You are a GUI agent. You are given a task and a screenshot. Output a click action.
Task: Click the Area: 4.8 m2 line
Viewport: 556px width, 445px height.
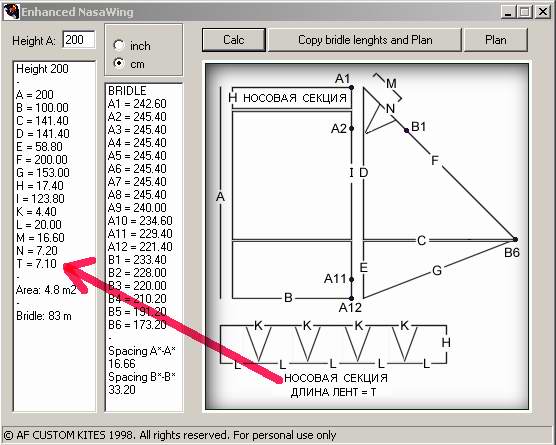coord(46,290)
